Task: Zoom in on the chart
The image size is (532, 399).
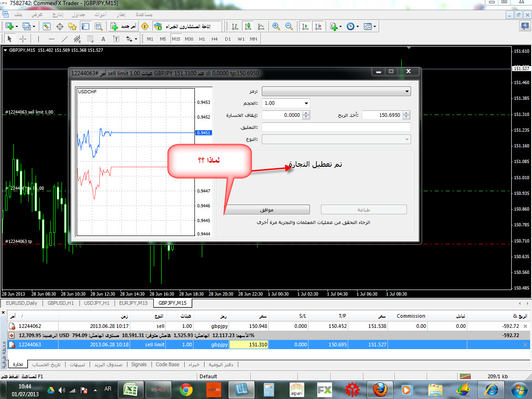Action: (276, 26)
